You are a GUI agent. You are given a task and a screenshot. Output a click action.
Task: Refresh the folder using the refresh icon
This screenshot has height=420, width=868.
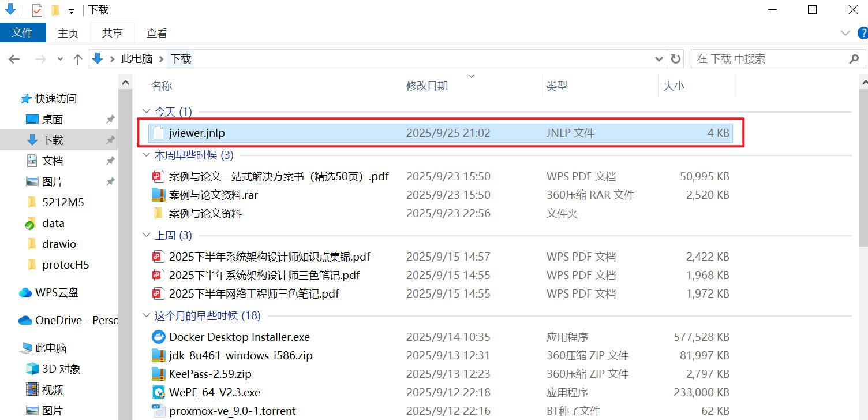coord(675,58)
